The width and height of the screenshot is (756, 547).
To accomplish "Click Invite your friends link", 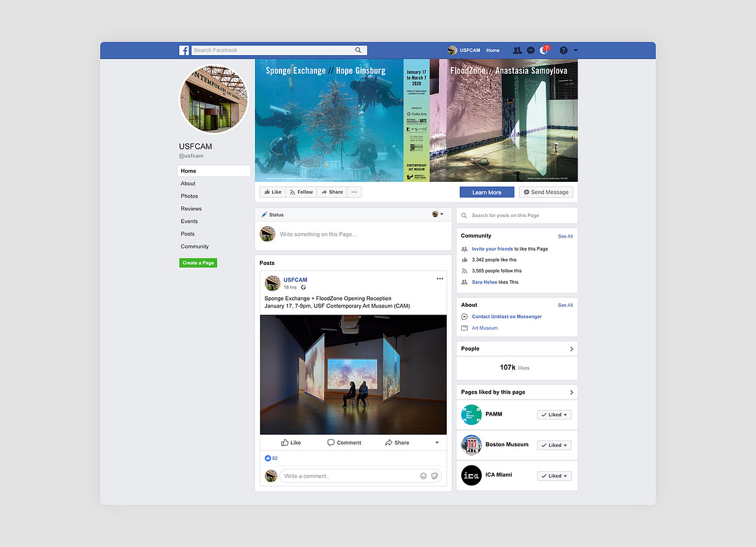I will tap(492, 249).
